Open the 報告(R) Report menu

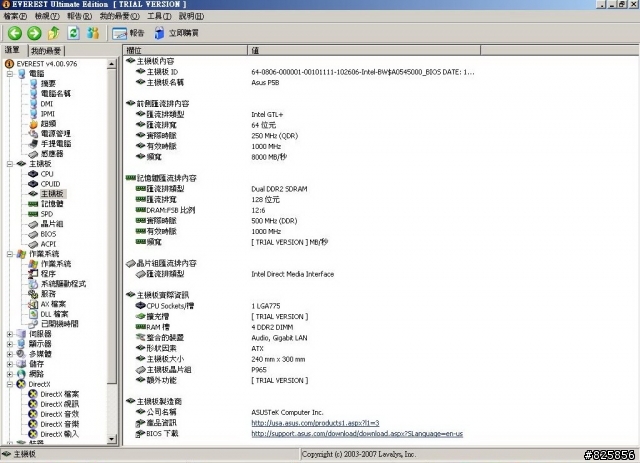click(79, 16)
